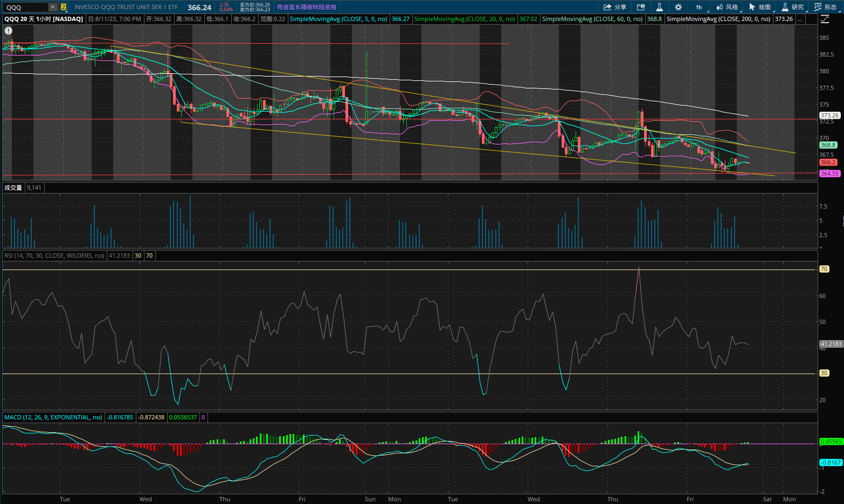
Task: Click the red 366.2 price axis tag
Action: coord(828,162)
